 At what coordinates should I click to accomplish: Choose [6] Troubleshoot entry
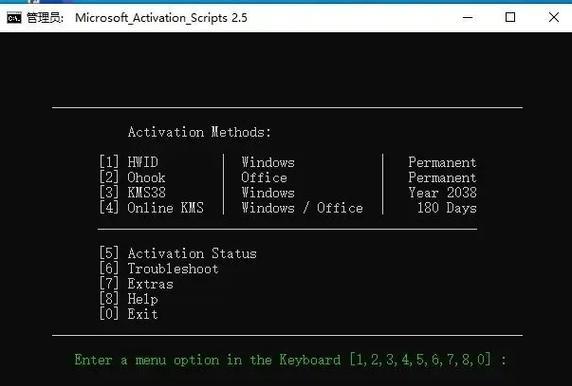pos(159,269)
